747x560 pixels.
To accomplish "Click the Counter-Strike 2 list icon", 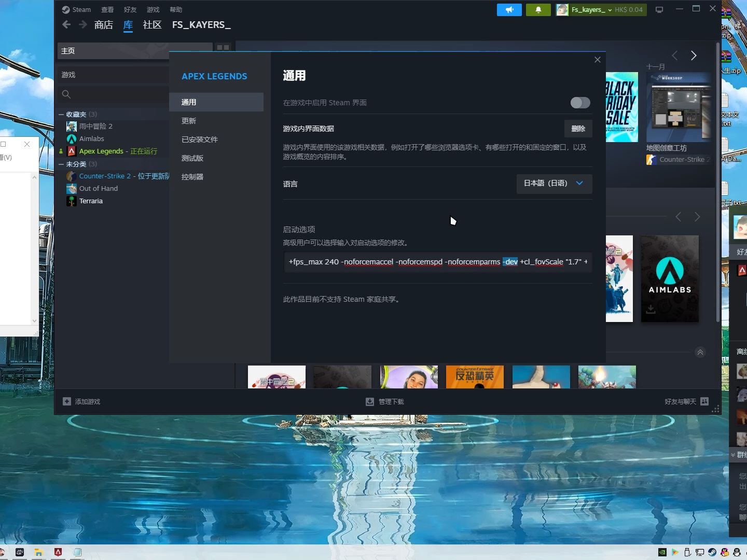I will tap(72, 176).
